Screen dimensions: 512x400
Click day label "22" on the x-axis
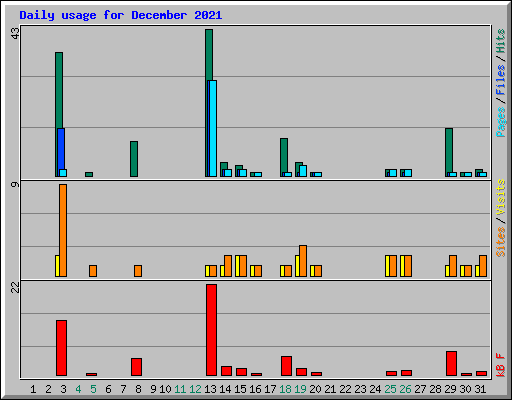click(x=345, y=389)
